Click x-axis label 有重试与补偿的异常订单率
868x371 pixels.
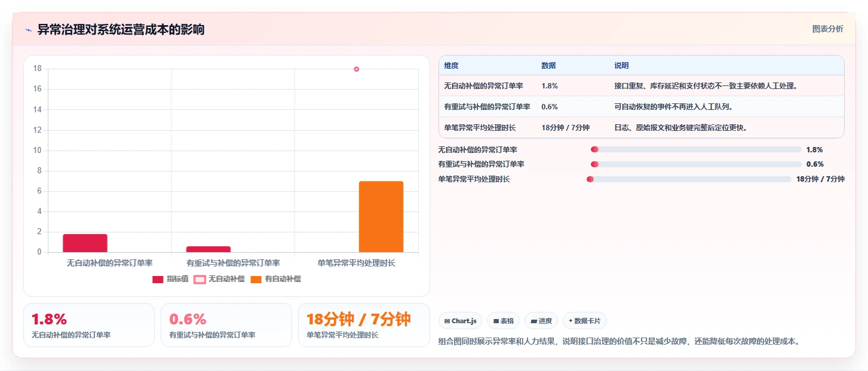(x=233, y=263)
